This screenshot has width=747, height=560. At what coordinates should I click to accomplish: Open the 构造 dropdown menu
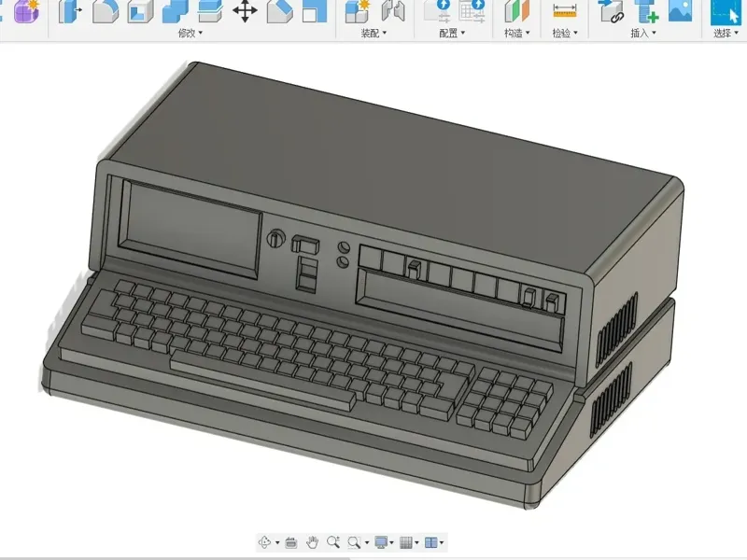pos(517,33)
